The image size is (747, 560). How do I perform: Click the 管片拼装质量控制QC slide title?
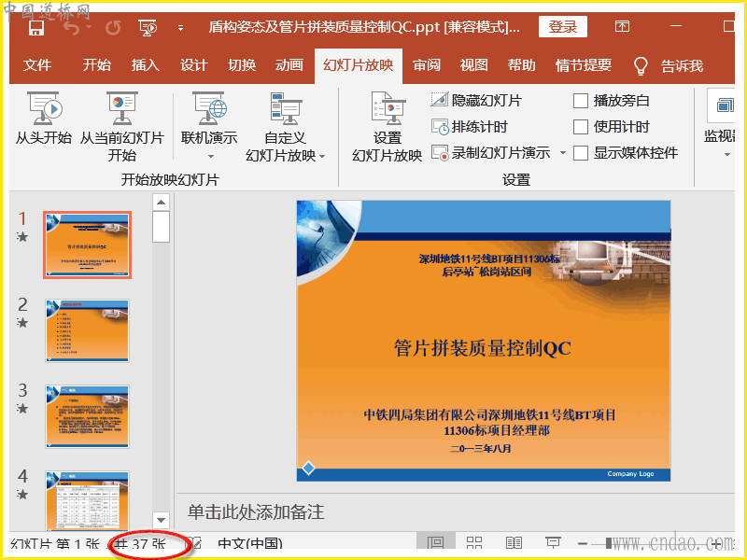click(x=483, y=348)
